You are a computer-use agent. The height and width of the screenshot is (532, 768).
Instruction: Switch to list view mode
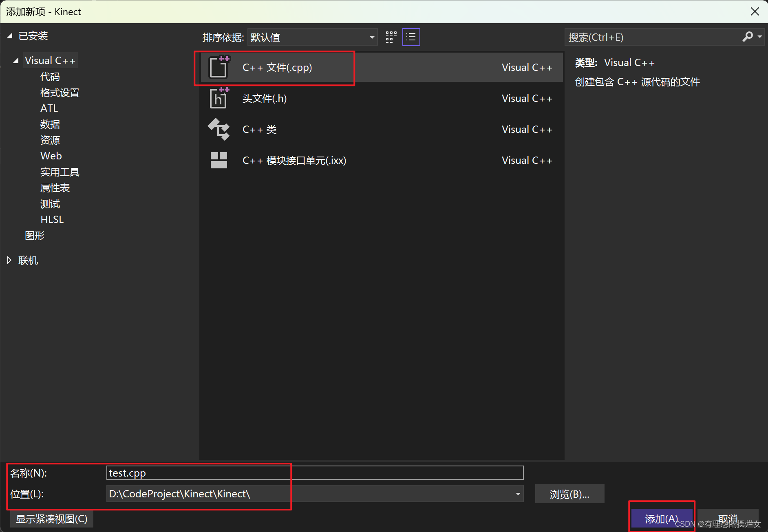click(x=411, y=37)
